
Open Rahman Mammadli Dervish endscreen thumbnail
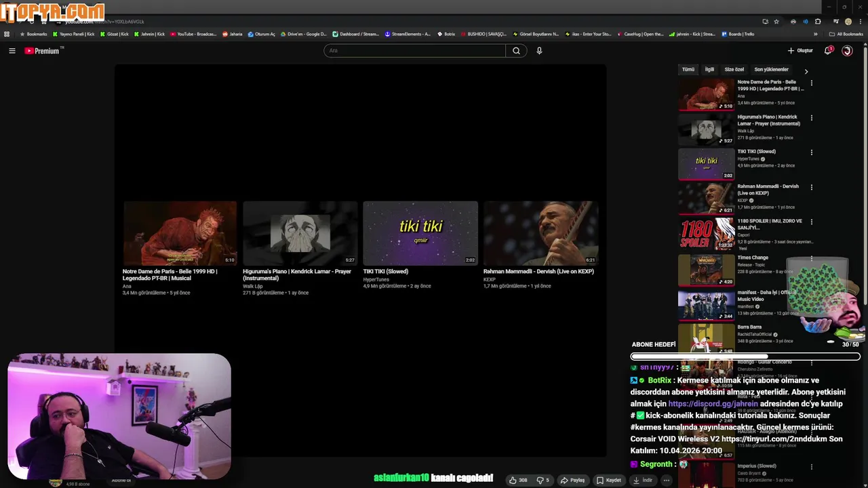pos(540,233)
